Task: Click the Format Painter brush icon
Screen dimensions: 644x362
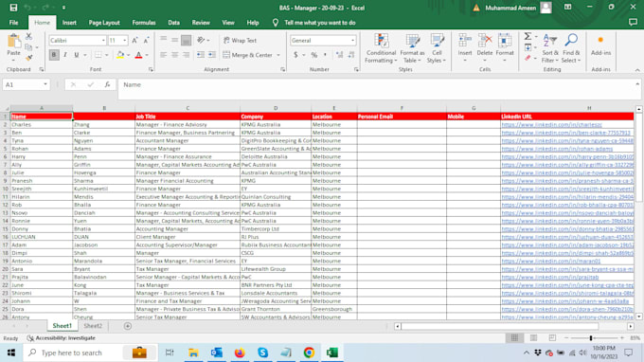Action: point(28,58)
